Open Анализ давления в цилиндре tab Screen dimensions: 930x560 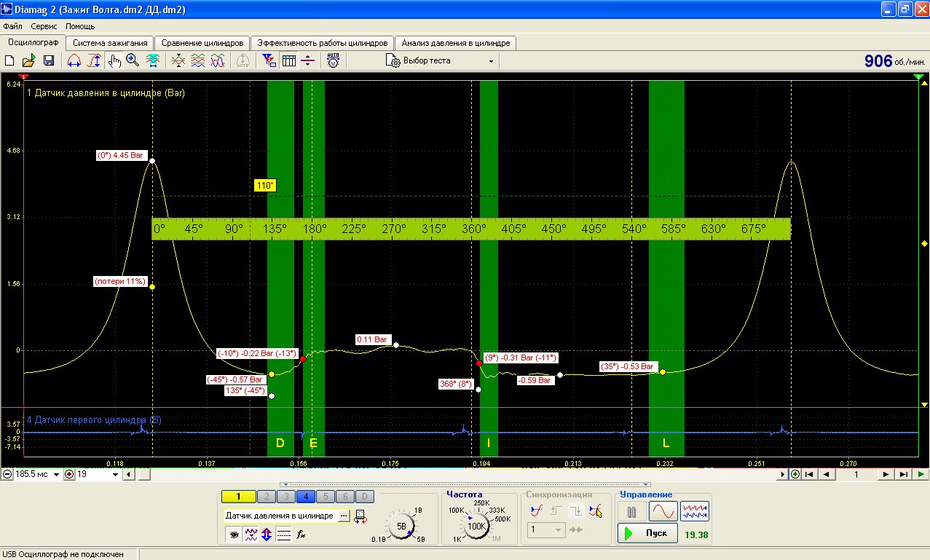456,43
